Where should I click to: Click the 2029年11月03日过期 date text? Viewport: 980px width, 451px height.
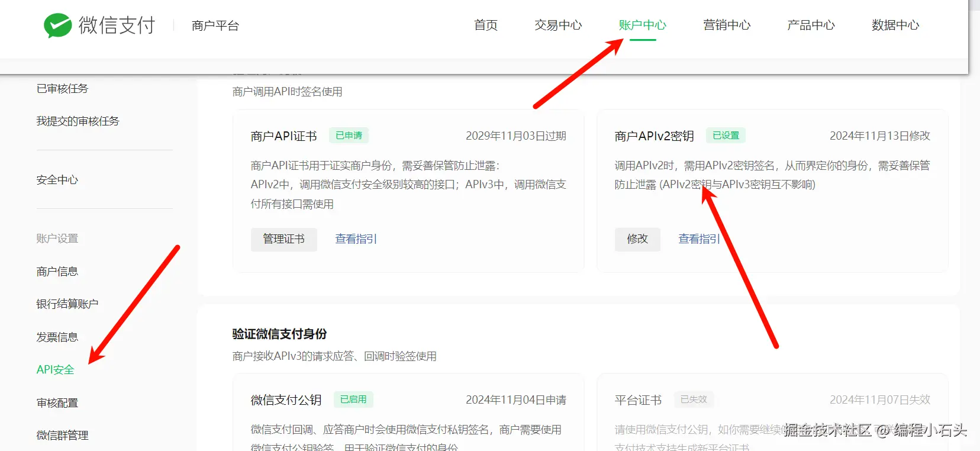[516, 136]
